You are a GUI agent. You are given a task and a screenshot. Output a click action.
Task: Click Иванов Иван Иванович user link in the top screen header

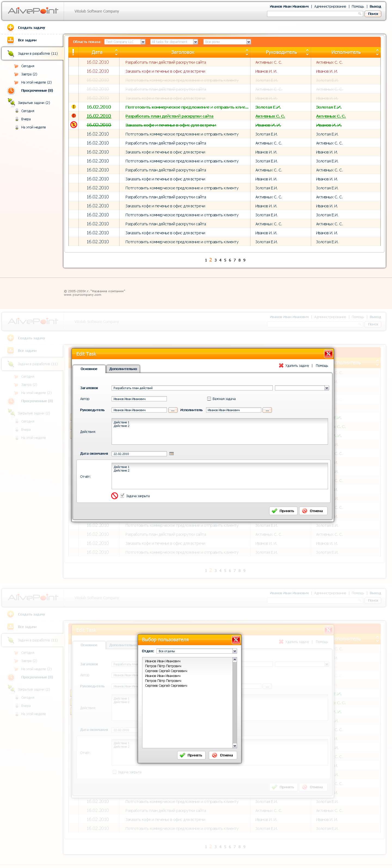(289, 7)
